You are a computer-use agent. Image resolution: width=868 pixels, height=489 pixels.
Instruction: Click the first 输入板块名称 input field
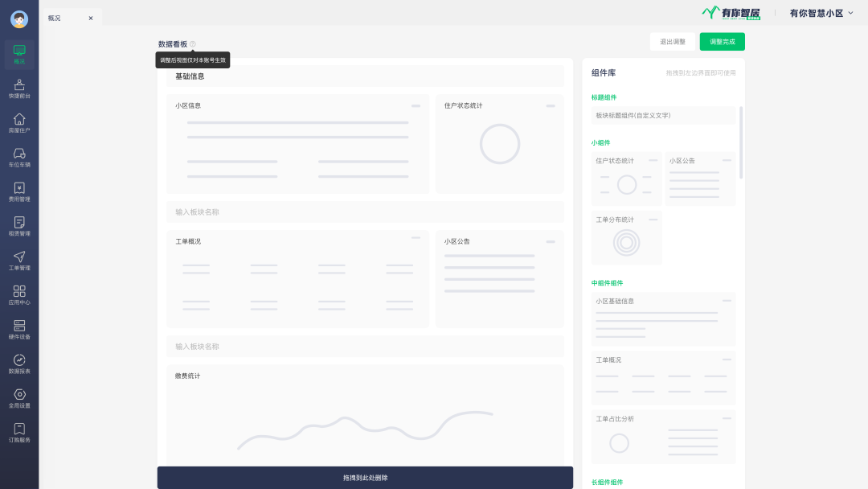[x=365, y=212]
